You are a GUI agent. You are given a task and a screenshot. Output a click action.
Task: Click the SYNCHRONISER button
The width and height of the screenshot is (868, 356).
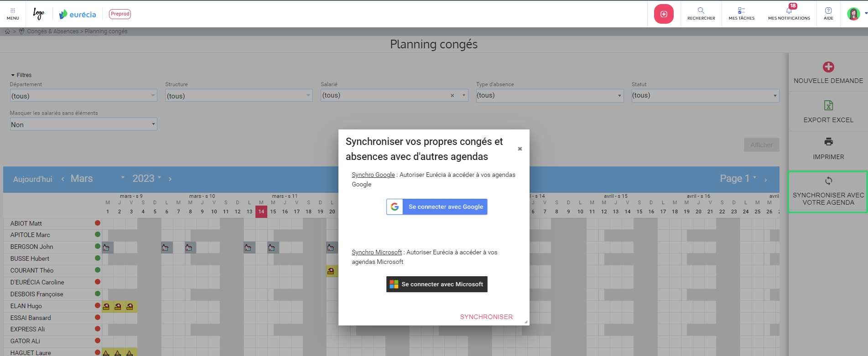point(486,317)
